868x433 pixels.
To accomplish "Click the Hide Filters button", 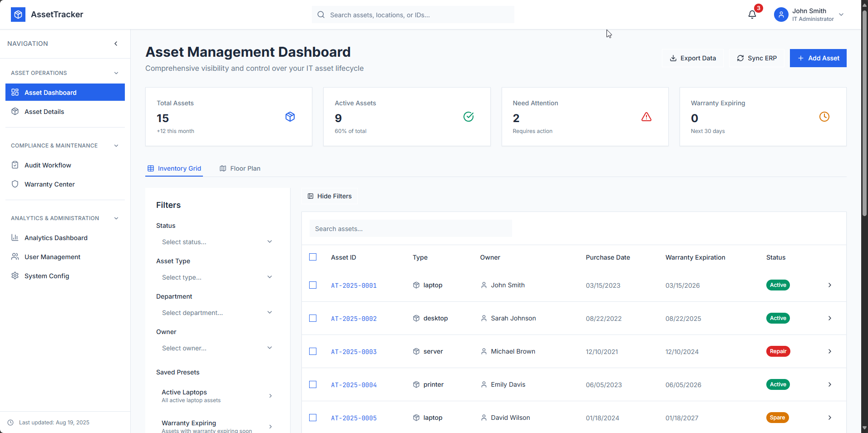I will coord(330,196).
